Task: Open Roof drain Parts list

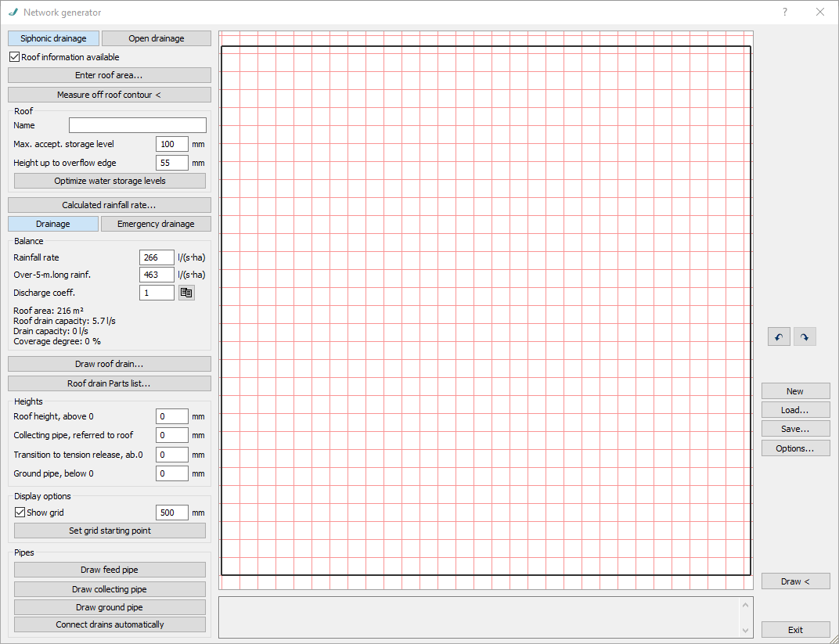Action: pos(109,383)
